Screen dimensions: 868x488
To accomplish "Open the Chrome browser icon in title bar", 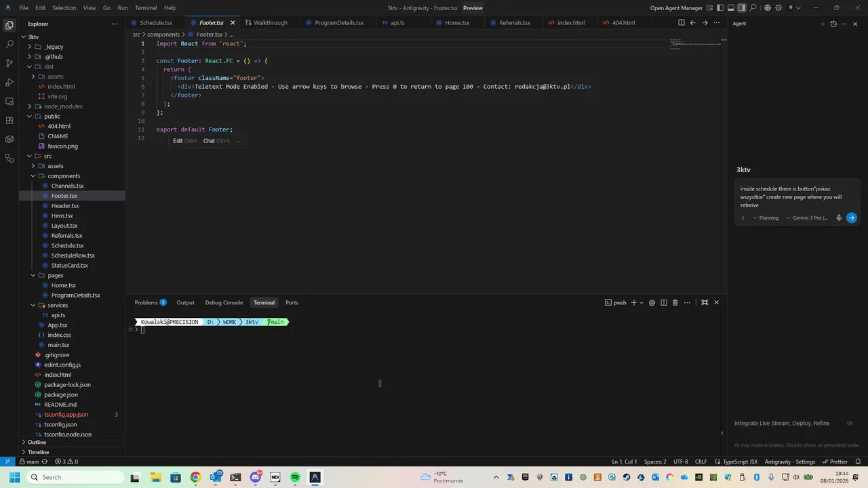I will click(768, 7).
